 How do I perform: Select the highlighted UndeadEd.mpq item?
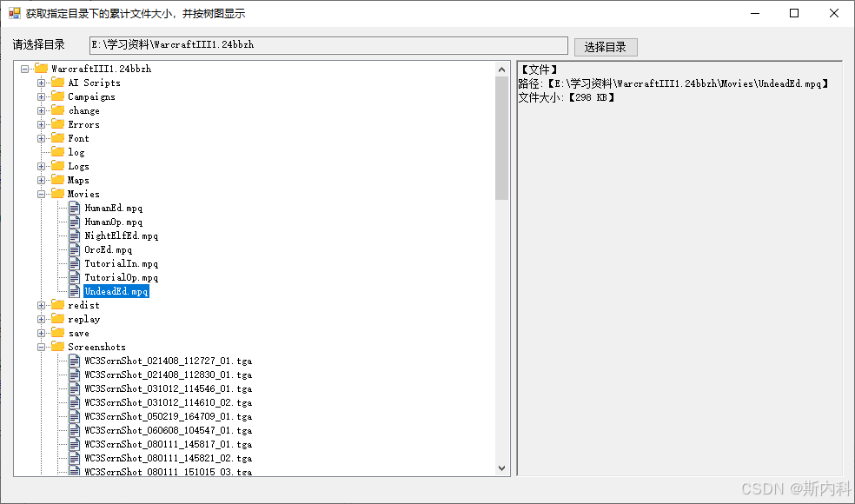pyautogui.click(x=116, y=291)
